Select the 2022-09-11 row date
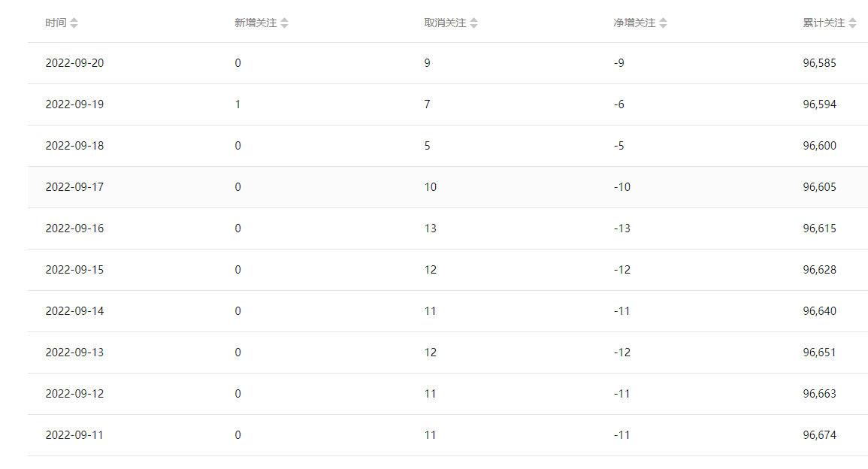 (74, 435)
